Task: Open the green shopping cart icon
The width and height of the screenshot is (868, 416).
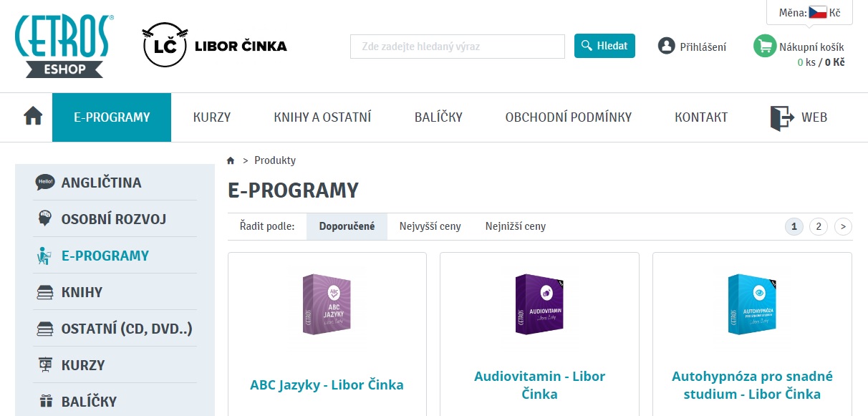Action: pos(765,46)
